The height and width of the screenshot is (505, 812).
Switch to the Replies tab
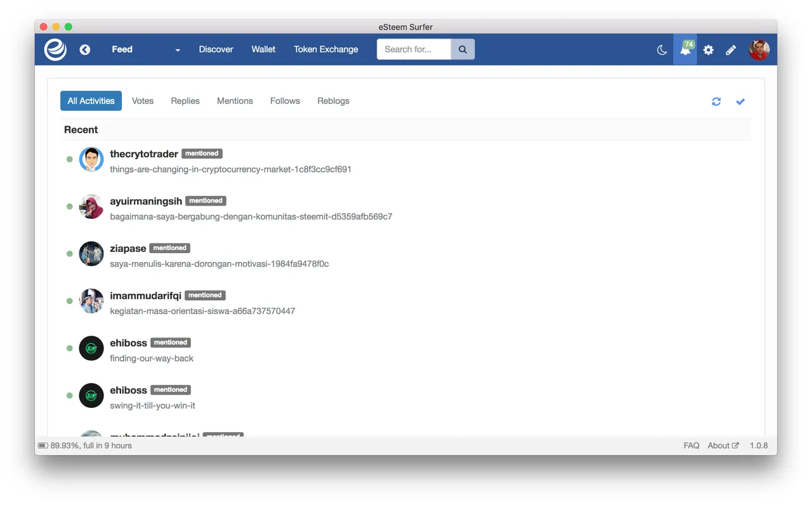coord(185,101)
